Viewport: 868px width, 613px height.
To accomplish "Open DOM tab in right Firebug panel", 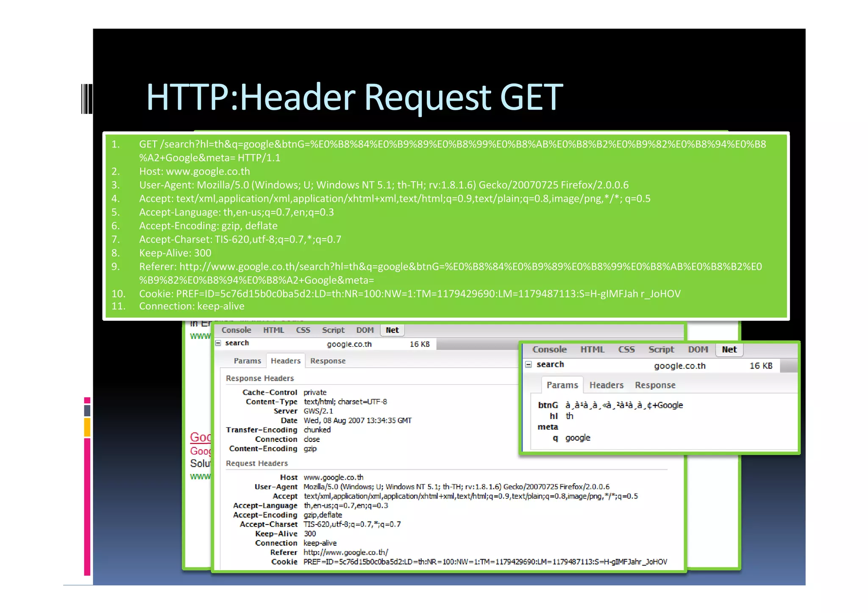I will click(x=698, y=349).
